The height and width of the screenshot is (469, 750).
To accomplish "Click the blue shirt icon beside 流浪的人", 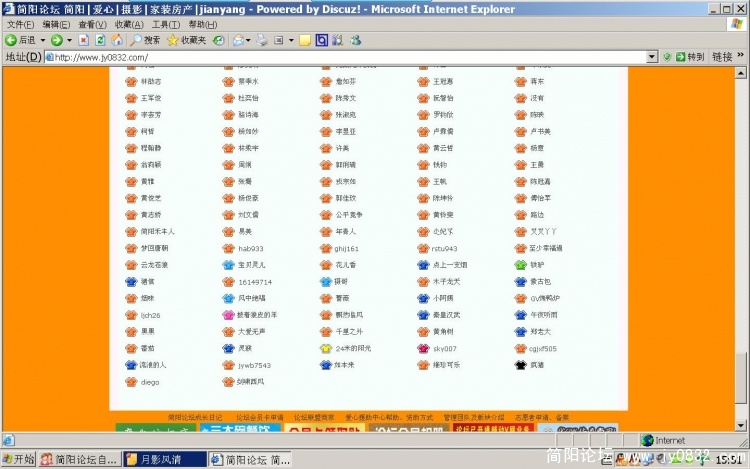I will (x=131, y=365).
